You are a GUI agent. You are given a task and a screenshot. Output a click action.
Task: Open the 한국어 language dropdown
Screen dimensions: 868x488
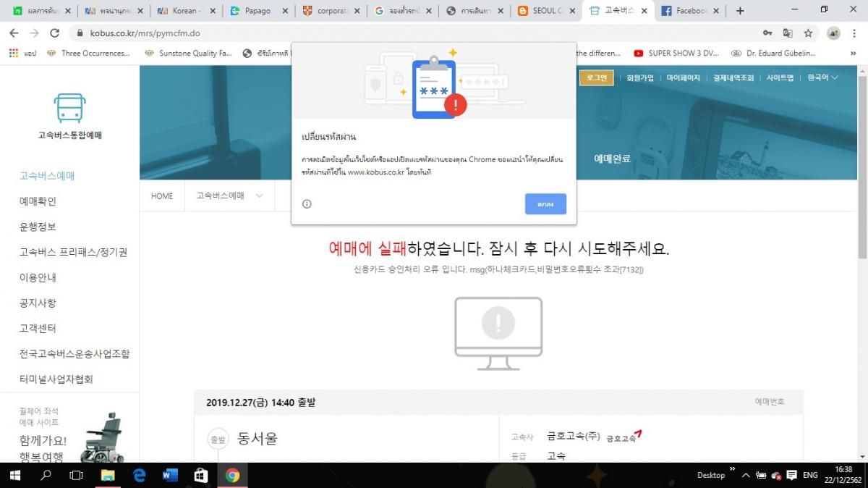pyautogui.click(x=822, y=77)
